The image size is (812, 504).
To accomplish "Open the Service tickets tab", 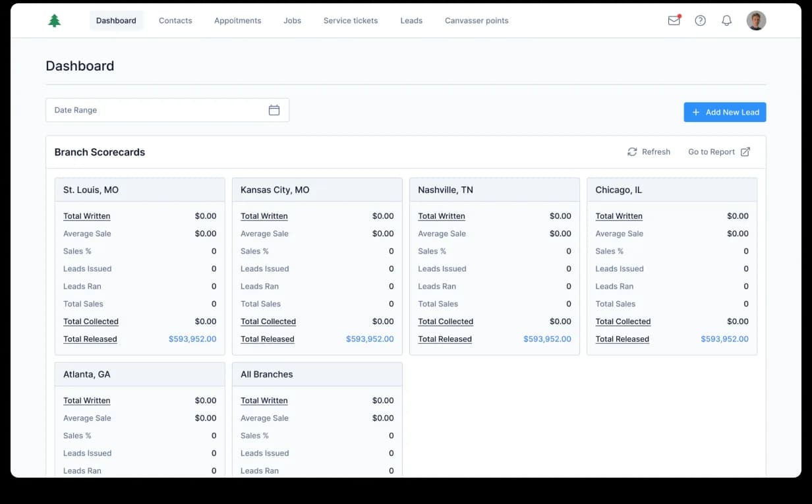I will (x=351, y=20).
